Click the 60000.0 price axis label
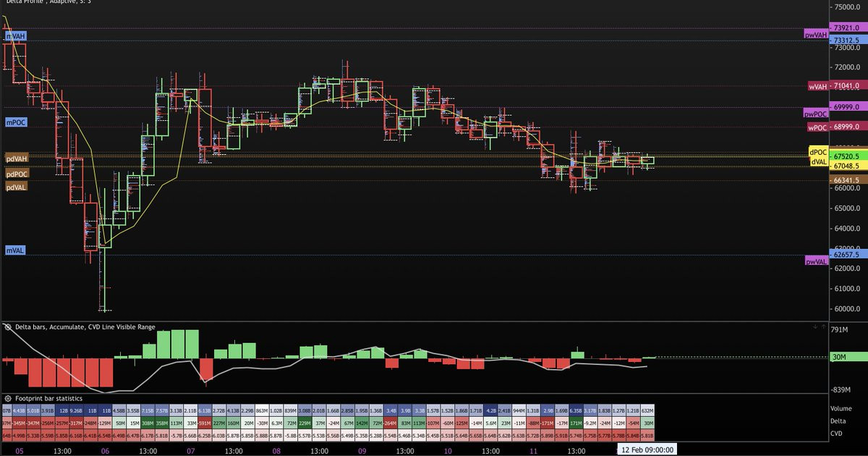This screenshot has height=456, width=868. click(x=847, y=308)
